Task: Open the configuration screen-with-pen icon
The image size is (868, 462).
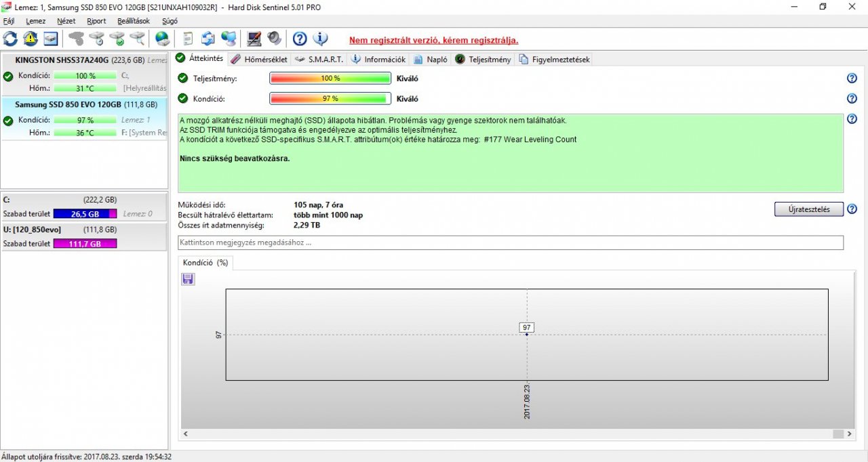Action: tap(254, 39)
